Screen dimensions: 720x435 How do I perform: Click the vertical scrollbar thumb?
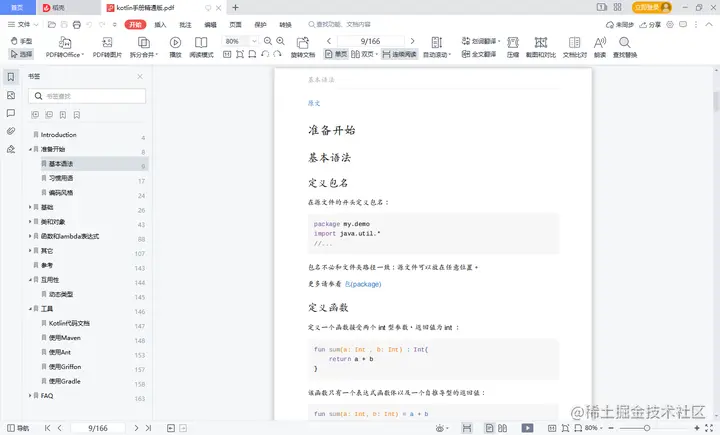[716, 101]
